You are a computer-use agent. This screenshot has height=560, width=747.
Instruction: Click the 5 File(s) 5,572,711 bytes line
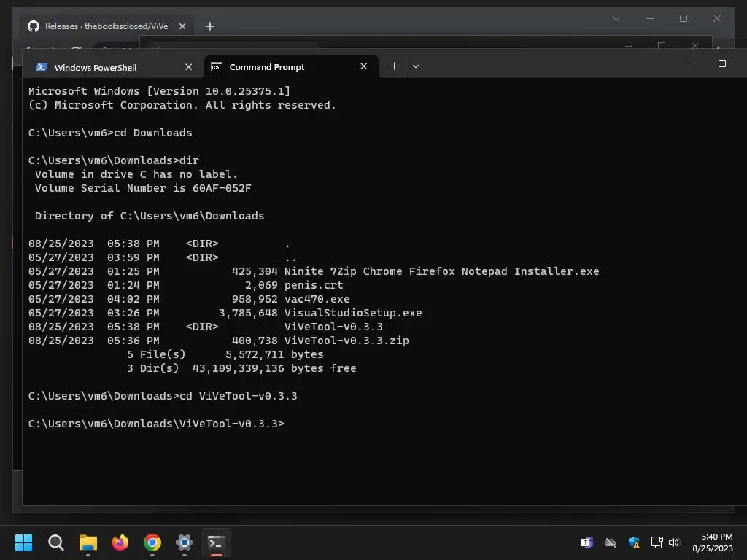click(225, 354)
